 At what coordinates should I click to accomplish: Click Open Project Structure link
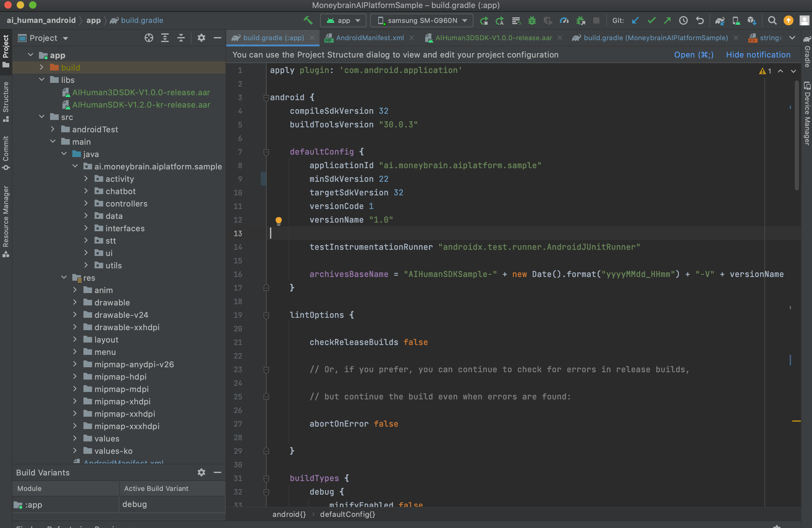pyautogui.click(x=694, y=55)
